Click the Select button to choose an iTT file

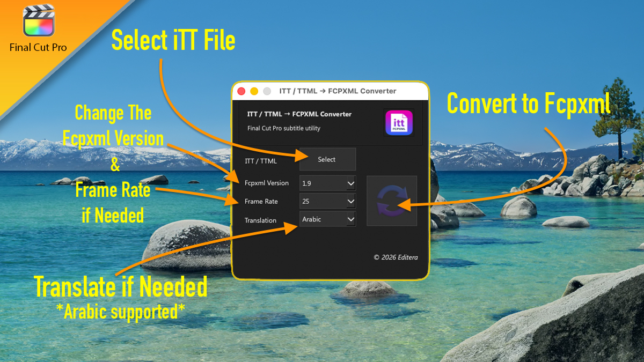point(327,159)
